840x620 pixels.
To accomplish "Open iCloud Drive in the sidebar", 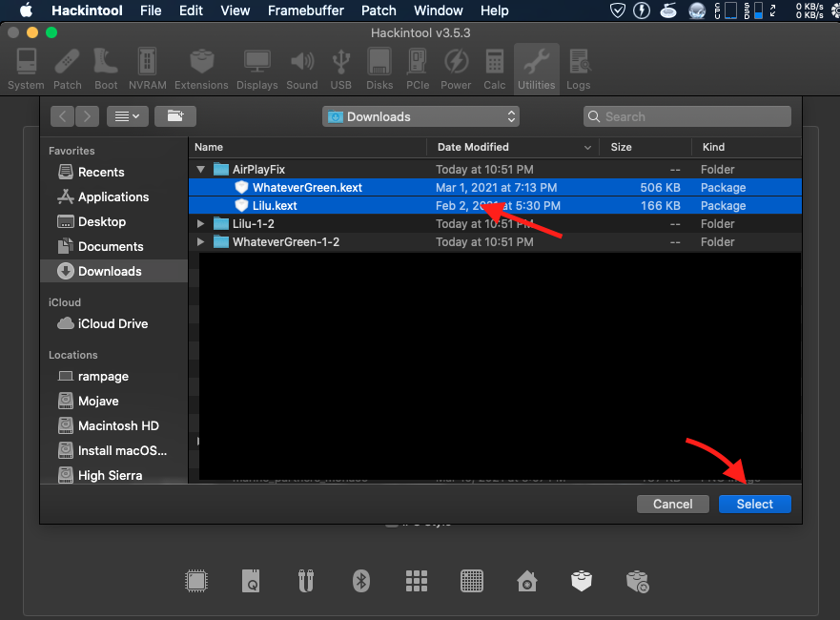I will click(x=113, y=323).
